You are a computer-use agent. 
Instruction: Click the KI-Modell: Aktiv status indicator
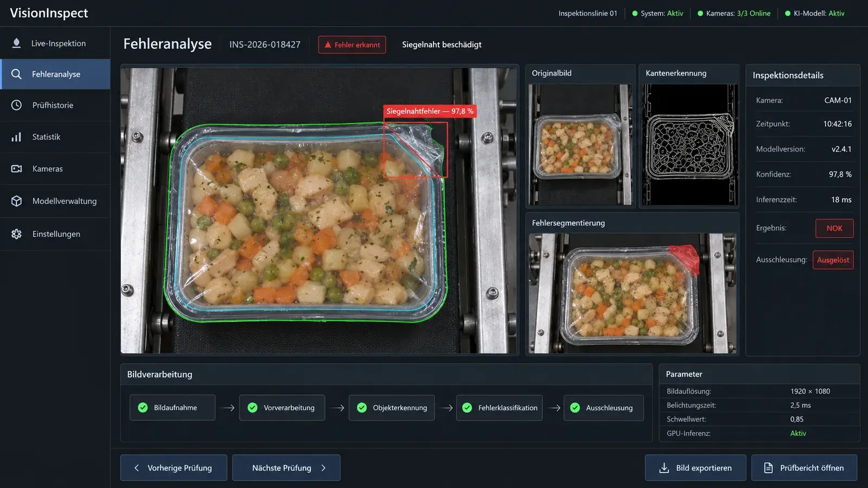point(815,14)
